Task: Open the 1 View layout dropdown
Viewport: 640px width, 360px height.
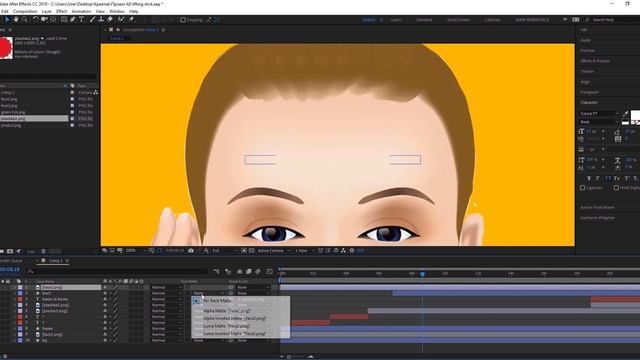Action: pyautogui.click(x=304, y=250)
